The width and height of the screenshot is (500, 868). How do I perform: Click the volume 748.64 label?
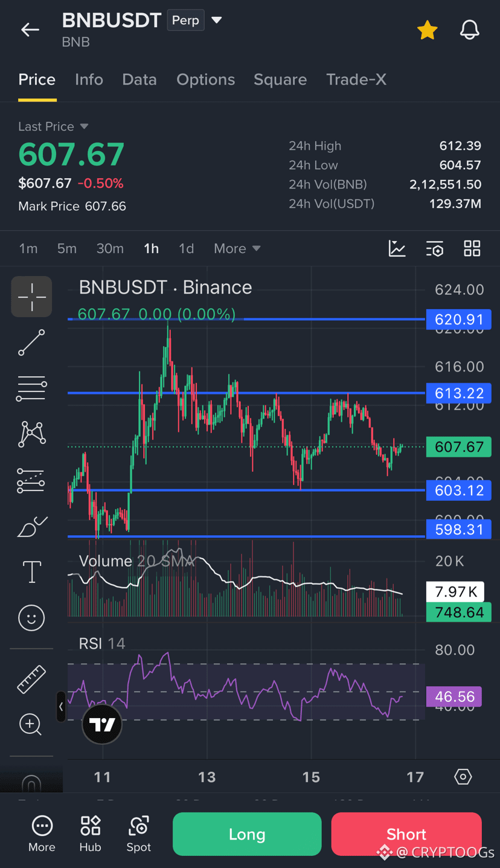458,612
